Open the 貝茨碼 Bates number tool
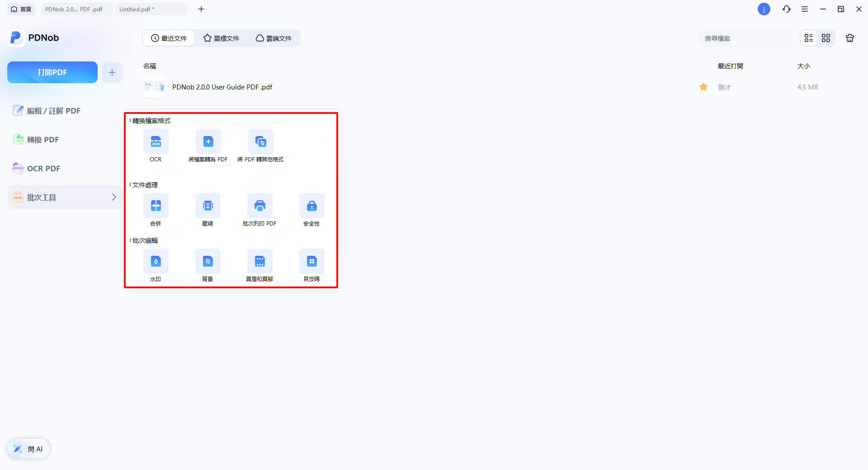This screenshot has height=470, width=868. pyautogui.click(x=312, y=261)
